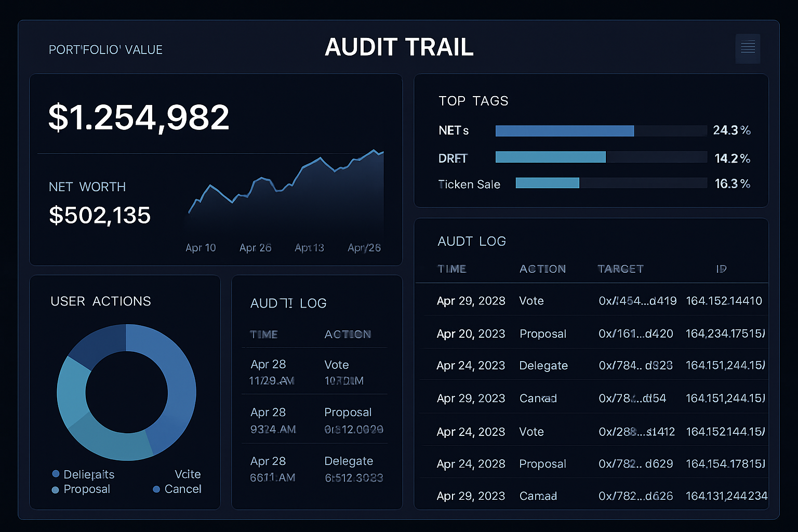Click the Proposal legend dot
The width and height of the screenshot is (798, 532).
point(55,489)
